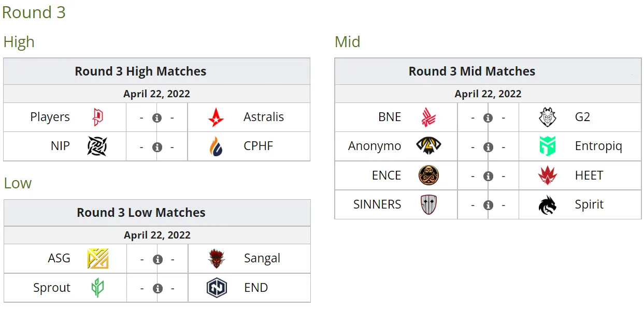
Task: Show details for SINNERS vs Spirit match
Action: click(x=488, y=205)
